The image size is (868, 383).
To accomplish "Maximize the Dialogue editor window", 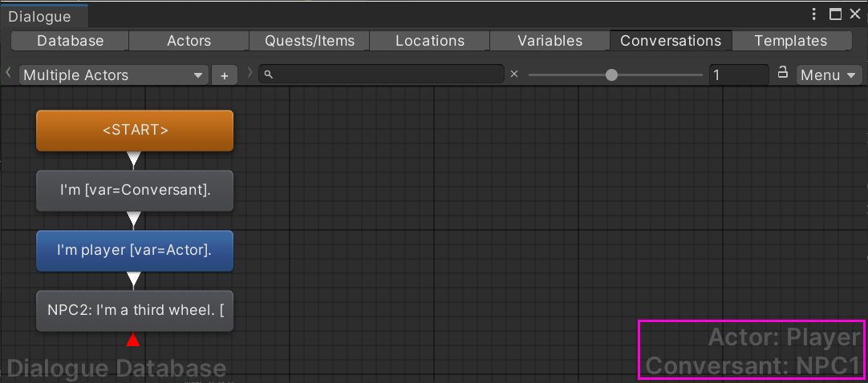I will coord(835,14).
